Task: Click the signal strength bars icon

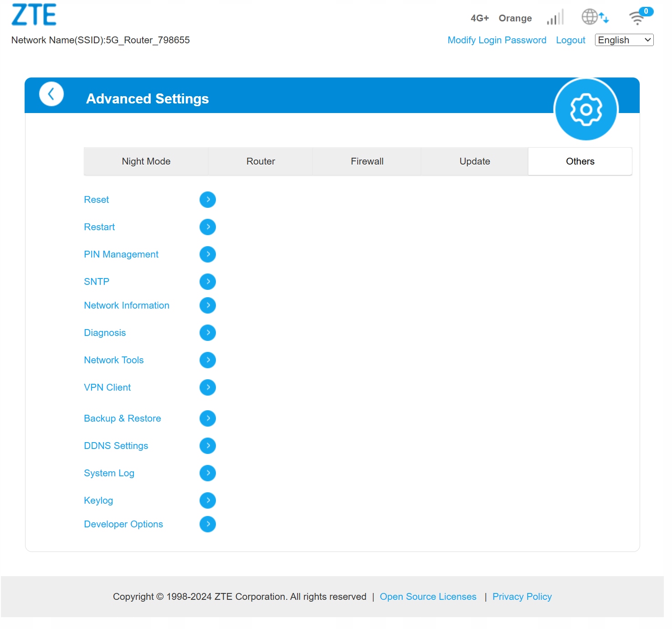Action: pos(555,18)
